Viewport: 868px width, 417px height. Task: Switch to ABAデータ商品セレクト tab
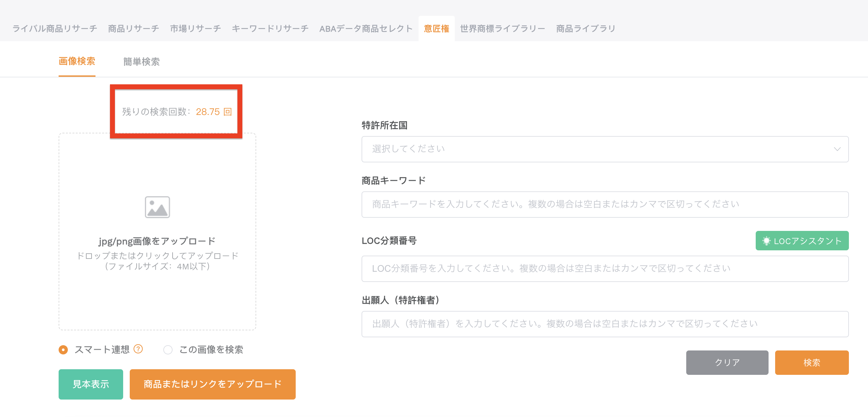[366, 29]
